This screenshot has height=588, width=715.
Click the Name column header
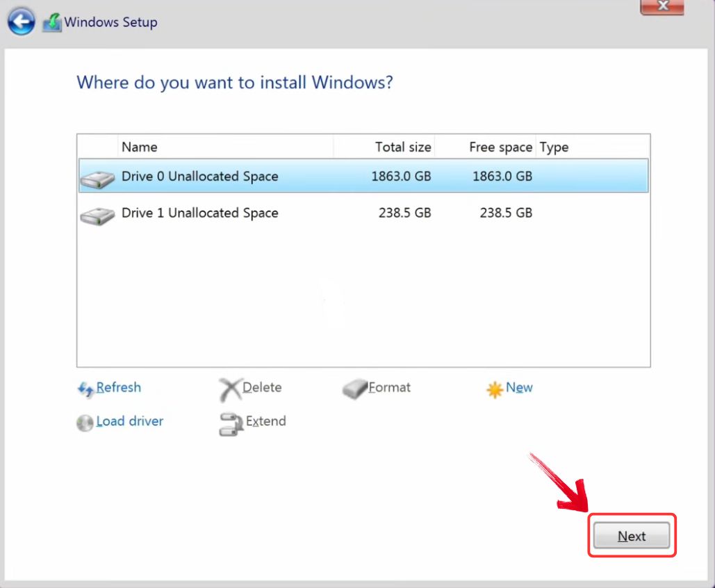139,147
